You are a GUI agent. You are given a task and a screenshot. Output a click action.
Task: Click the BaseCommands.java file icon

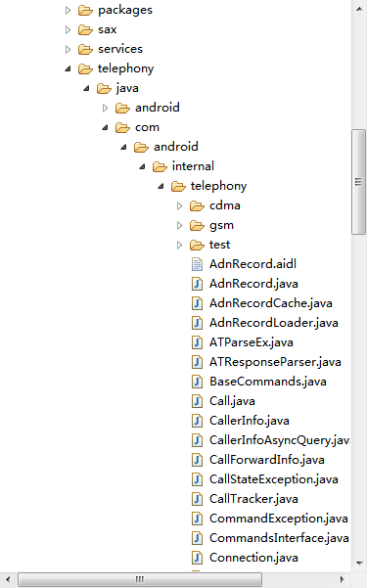point(197,382)
